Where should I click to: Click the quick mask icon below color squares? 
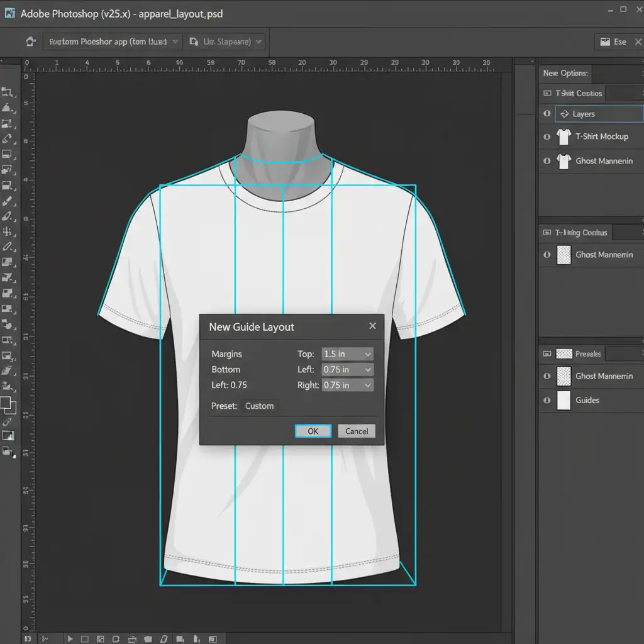pos(8,435)
